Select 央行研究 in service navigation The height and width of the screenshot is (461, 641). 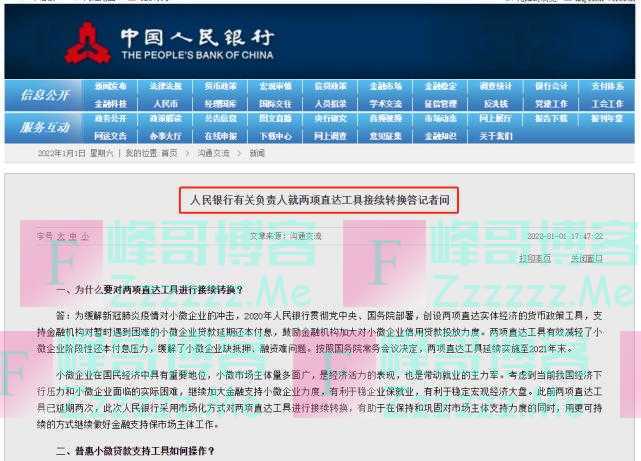click(x=331, y=119)
